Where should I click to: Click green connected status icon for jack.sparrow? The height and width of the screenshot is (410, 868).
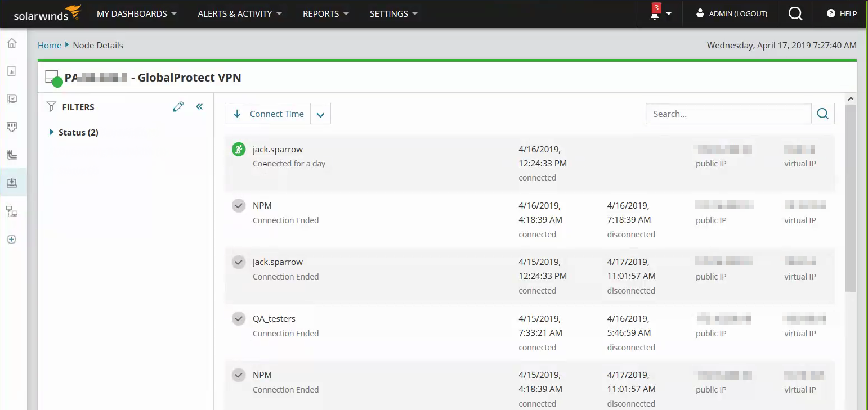[239, 150]
